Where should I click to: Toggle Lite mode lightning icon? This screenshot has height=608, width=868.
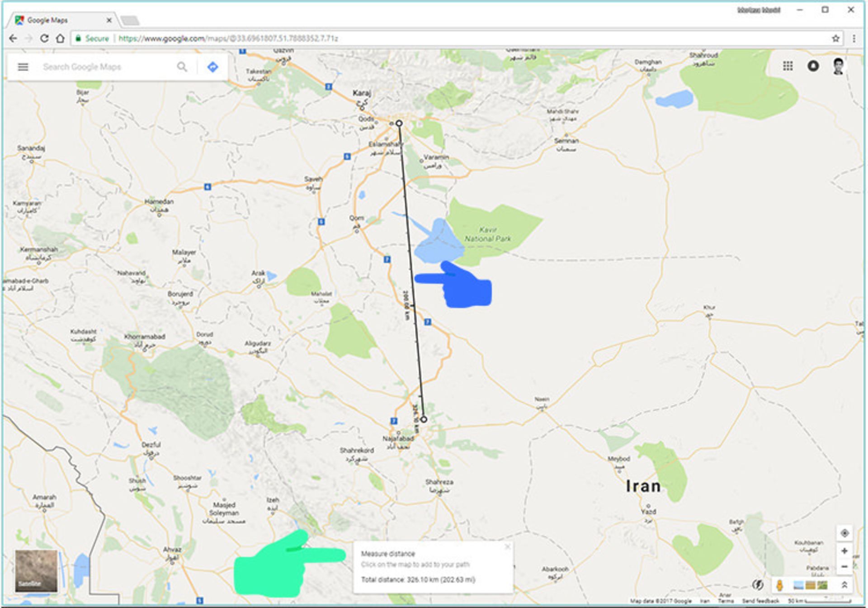[758, 585]
